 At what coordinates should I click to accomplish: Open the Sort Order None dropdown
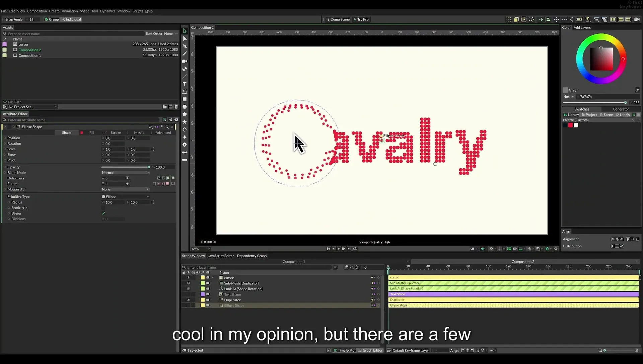click(170, 33)
